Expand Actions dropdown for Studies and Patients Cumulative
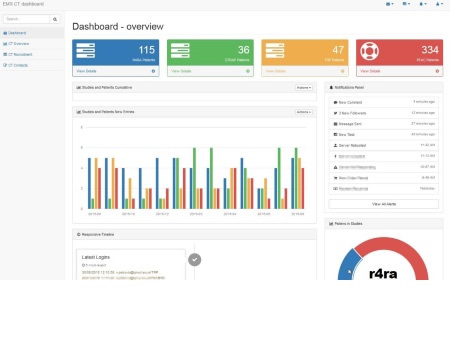The width and height of the screenshot is (450, 360). [304, 88]
